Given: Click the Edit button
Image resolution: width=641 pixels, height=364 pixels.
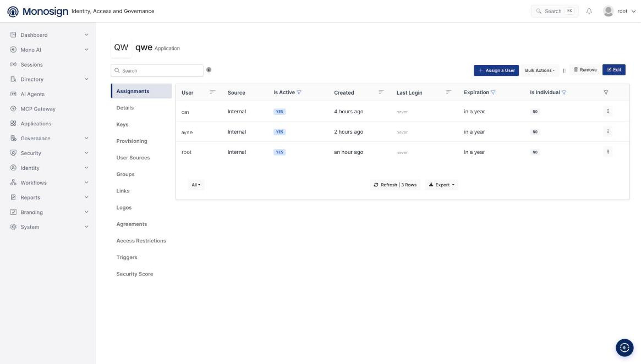Looking at the screenshot, I should (x=614, y=70).
